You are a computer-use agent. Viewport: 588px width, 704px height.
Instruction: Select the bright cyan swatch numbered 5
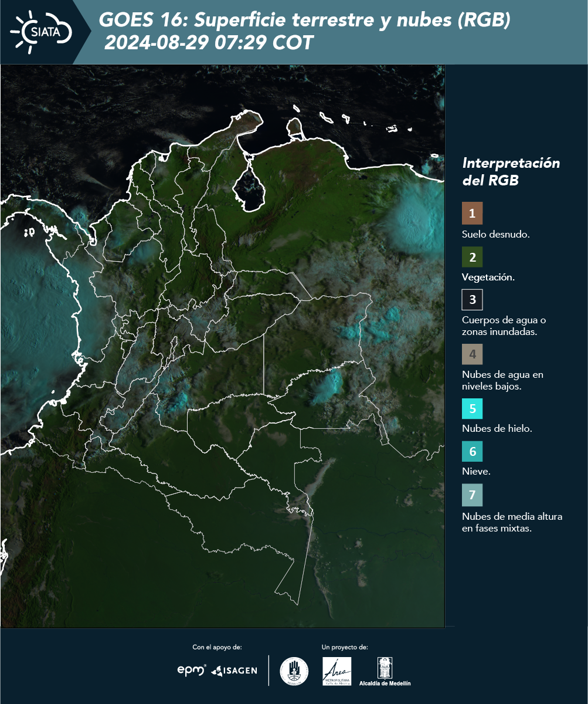(472, 408)
